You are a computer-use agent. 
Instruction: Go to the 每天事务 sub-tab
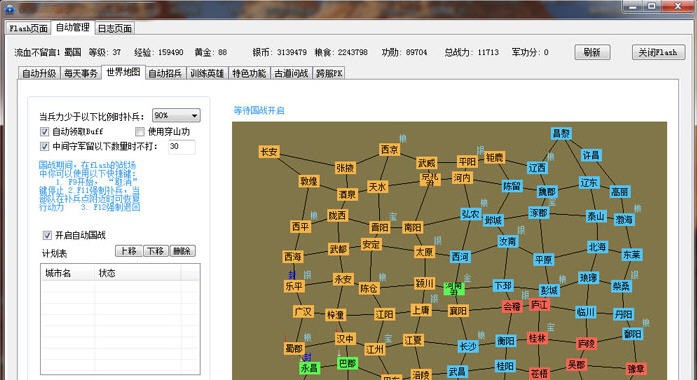pyautogui.click(x=80, y=73)
